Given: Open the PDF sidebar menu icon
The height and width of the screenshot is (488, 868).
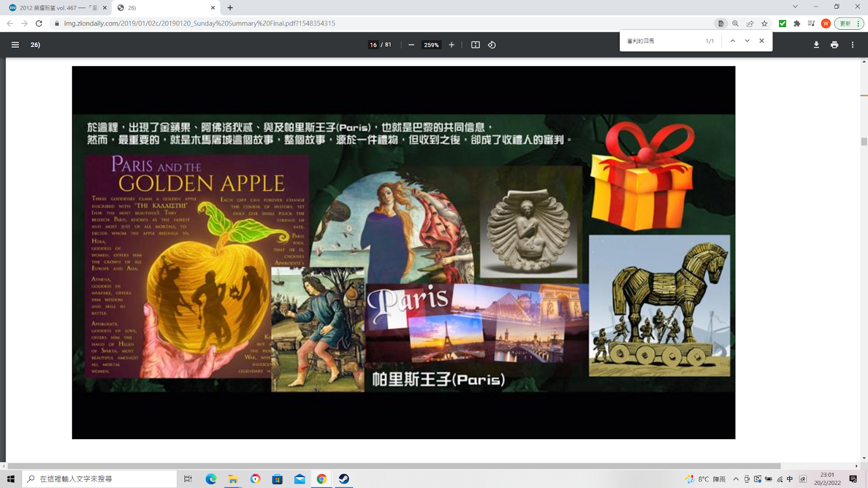Looking at the screenshot, I should tap(15, 45).
